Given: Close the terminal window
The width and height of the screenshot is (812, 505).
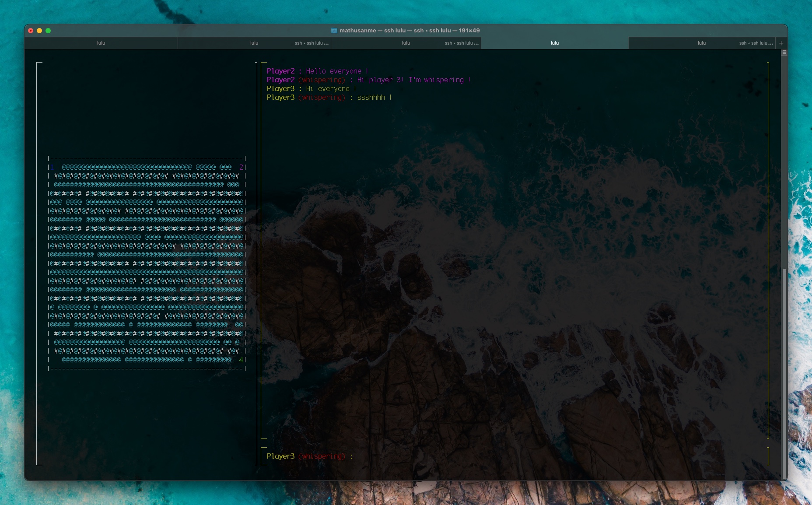Looking at the screenshot, I should (31, 31).
